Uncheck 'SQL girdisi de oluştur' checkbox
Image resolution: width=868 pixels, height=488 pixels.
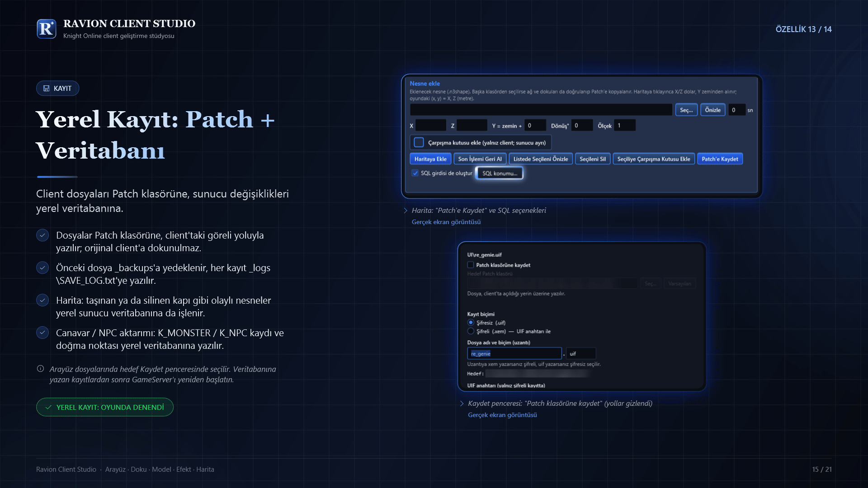(415, 173)
